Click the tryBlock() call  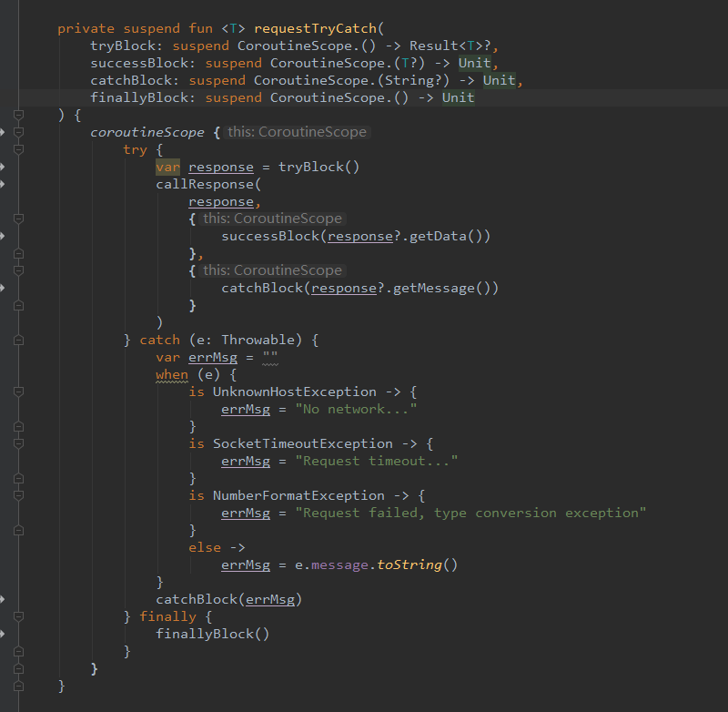(319, 167)
